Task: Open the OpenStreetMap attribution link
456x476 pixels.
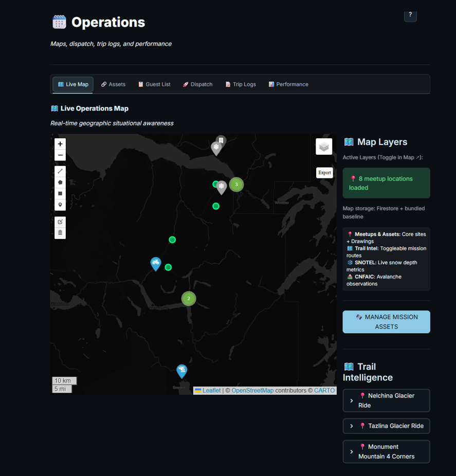Action: [252, 390]
